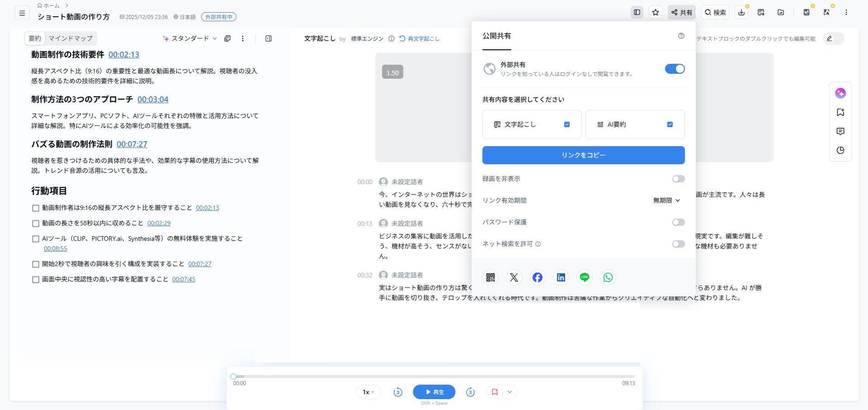Screen dimensions: 868x410
Task: Open the 1x playback speed dropdown
Action: click(368, 392)
